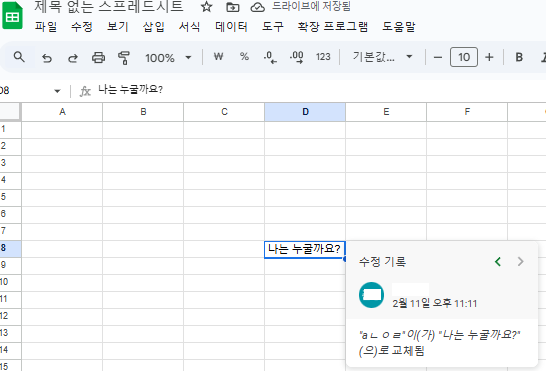Select row 5 header
The width and height of the screenshot is (549, 371).
point(10,197)
